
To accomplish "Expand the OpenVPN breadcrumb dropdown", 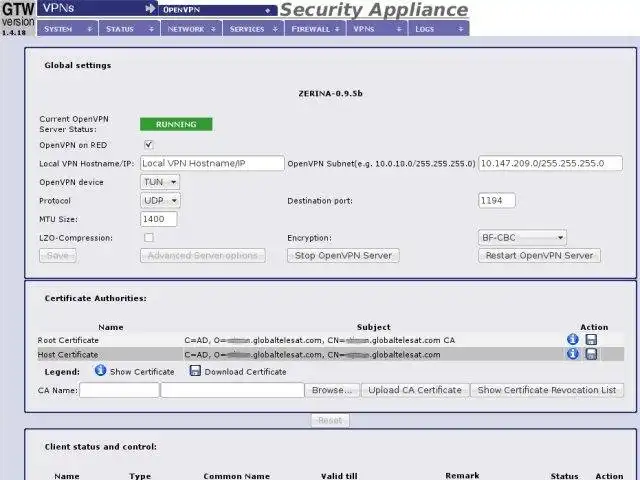I will pos(218,10).
